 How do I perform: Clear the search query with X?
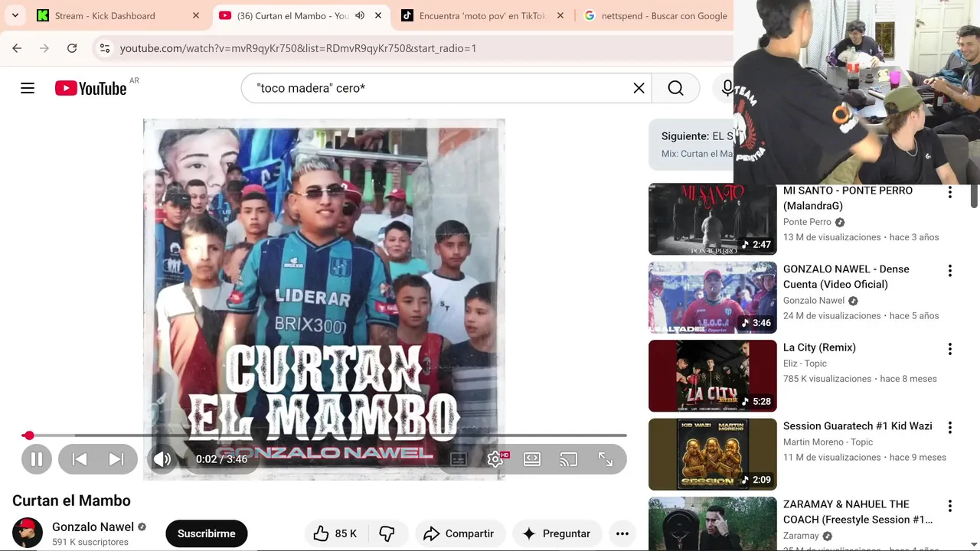(639, 88)
